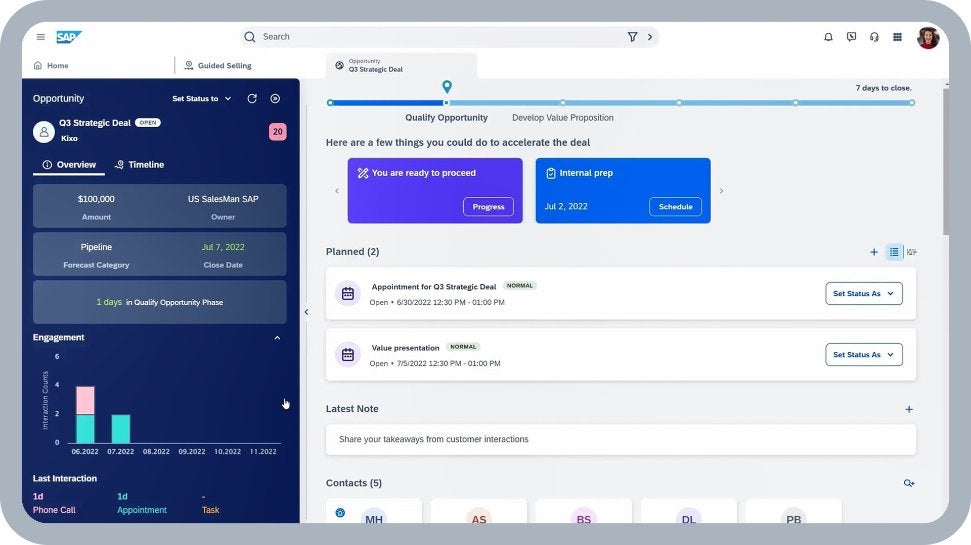Select Develop Value Proposition phase label
This screenshot has width=971, height=545.
click(x=563, y=118)
